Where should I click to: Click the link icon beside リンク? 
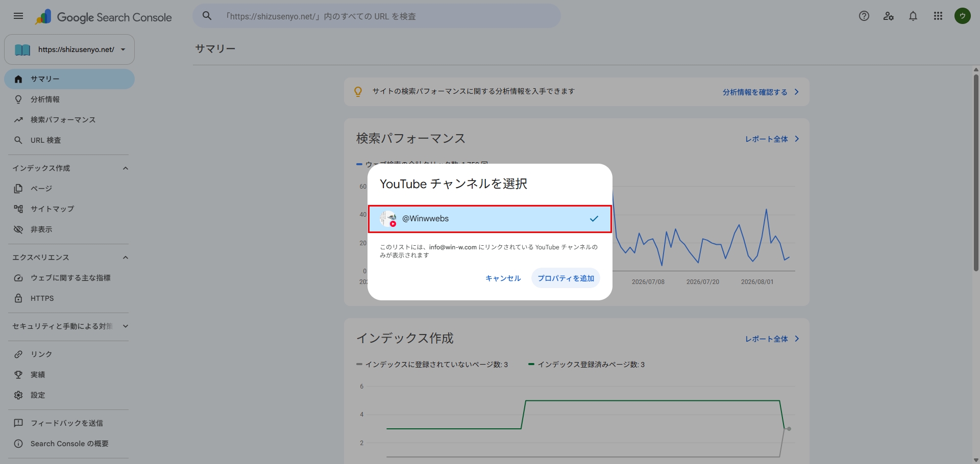[18, 354]
